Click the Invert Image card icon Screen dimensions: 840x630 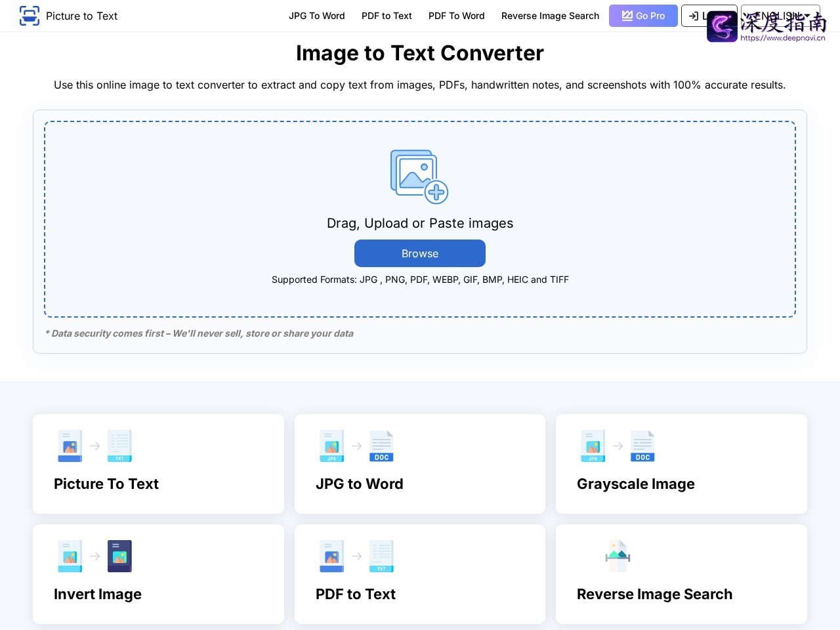94,556
